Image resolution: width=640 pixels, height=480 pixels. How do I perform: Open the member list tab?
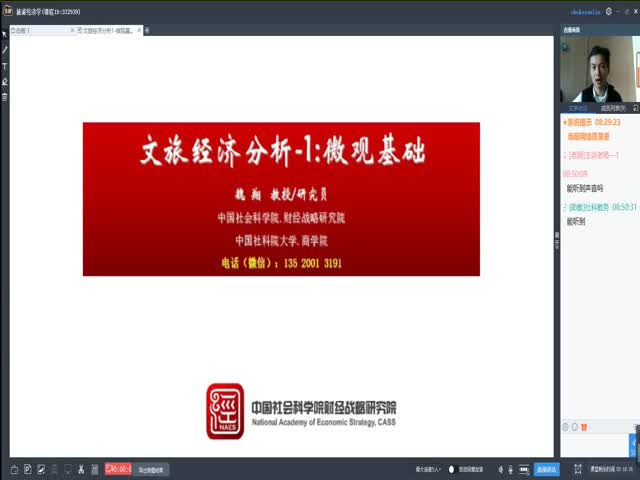pyautogui.click(x=613, y=108)
